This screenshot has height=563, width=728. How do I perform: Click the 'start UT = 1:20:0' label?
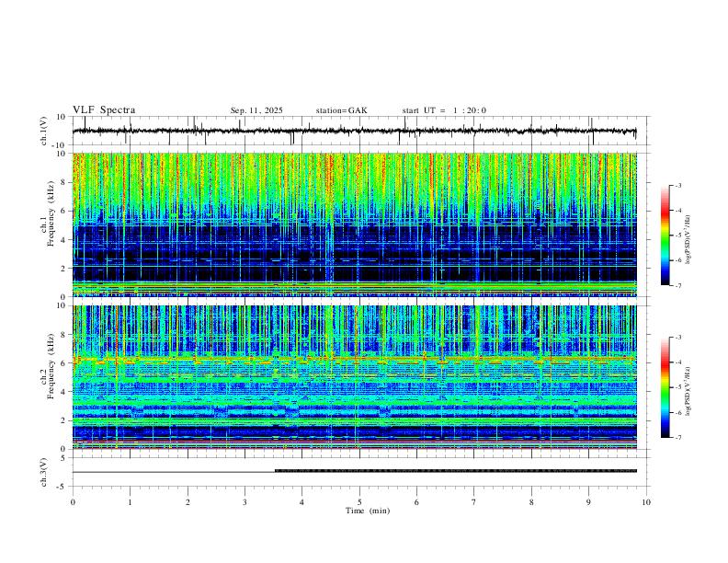point(444,110)
